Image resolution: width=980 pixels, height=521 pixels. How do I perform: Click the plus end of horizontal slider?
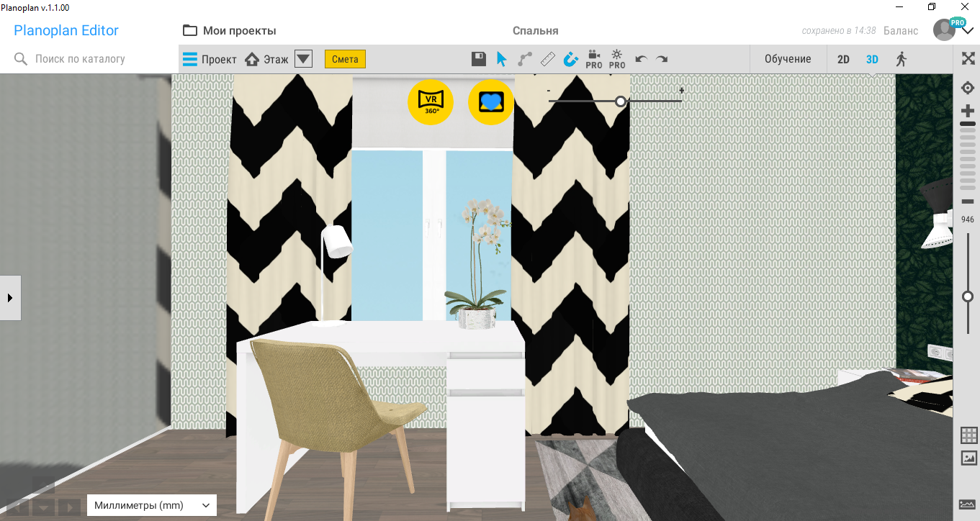tap(681, 91)
